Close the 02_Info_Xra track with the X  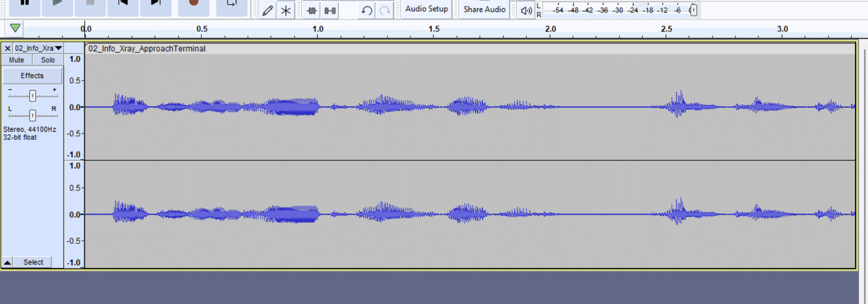pyautogui.click(x=8, y=48)
